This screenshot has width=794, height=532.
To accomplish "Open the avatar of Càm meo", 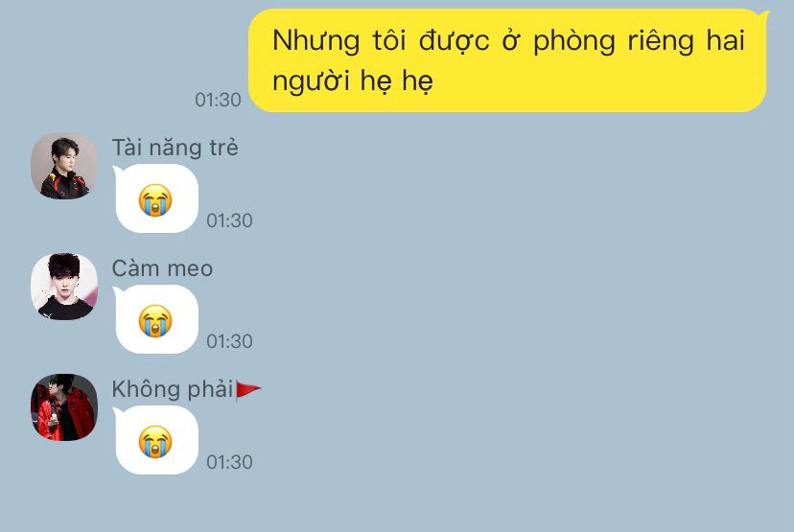I will click(x=64, y=287).
